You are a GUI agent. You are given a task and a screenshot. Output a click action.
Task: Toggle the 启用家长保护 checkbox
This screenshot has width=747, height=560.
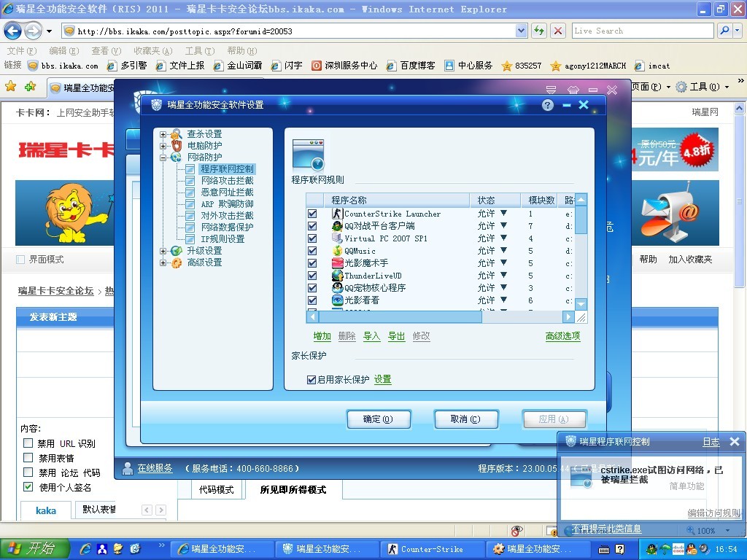point(311,379)
